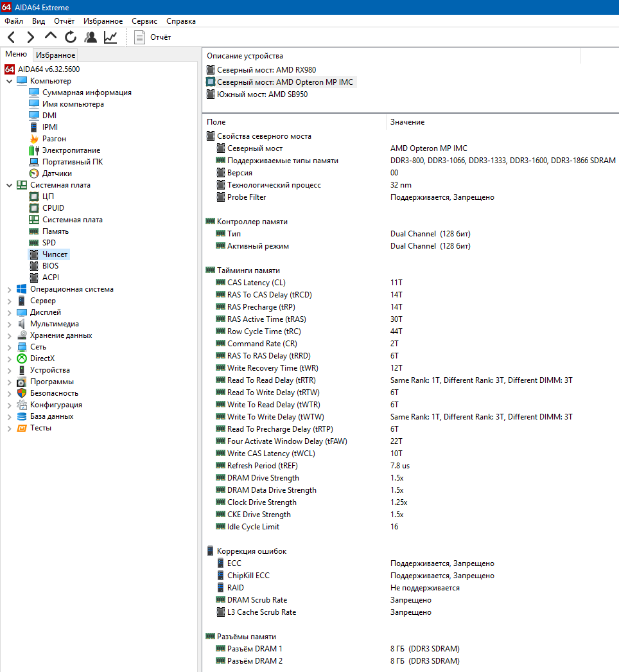Click the IPMI server icon
619x672 pixels.
point(34,127)
